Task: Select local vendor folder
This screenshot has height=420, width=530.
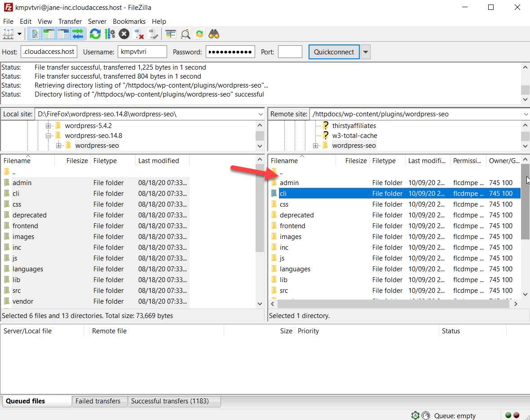Action: point(95,301)
